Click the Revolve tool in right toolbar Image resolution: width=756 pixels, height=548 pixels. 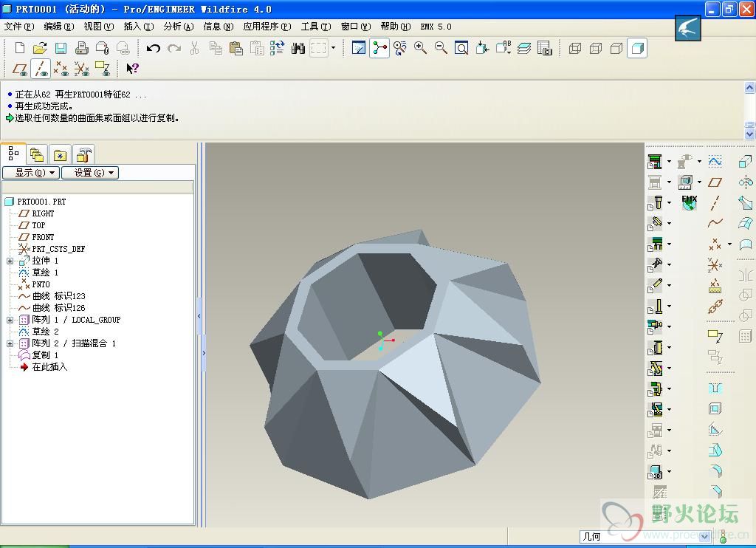point(746,182)
